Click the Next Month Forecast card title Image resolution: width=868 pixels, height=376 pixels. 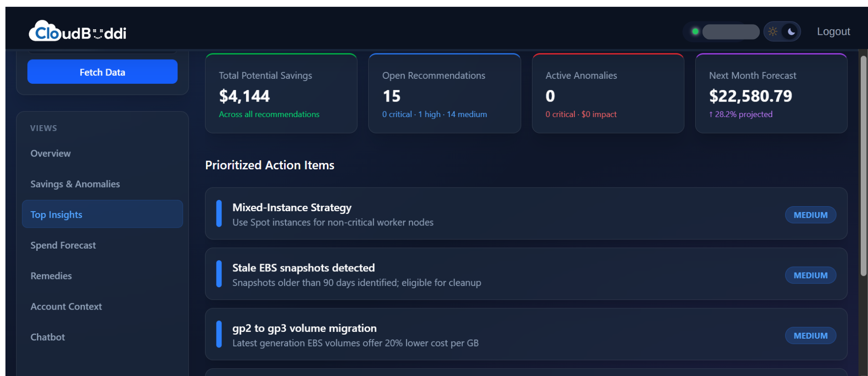coord(753,76)
